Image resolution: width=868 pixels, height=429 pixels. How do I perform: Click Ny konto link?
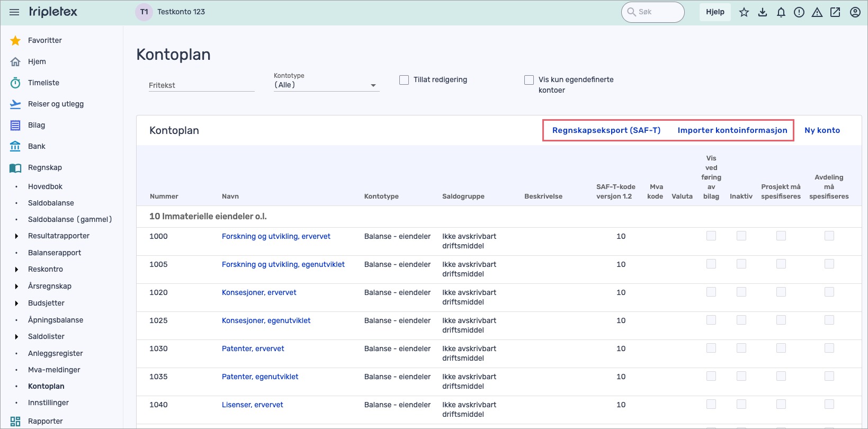822,130
